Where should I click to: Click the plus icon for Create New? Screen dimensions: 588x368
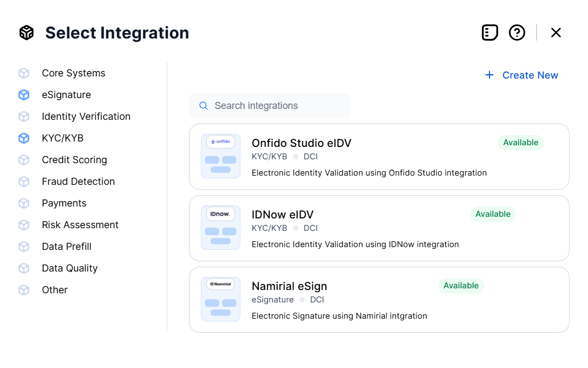(489, 75)
